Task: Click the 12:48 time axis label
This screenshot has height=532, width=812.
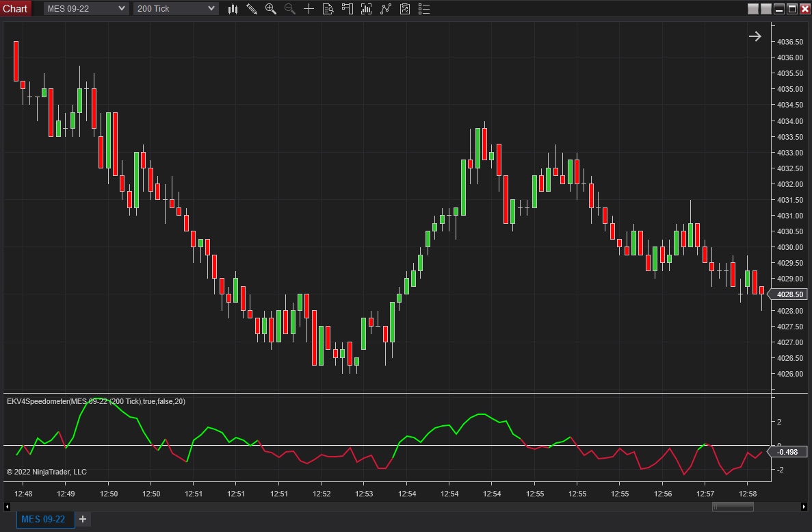Action: [23, 494]
